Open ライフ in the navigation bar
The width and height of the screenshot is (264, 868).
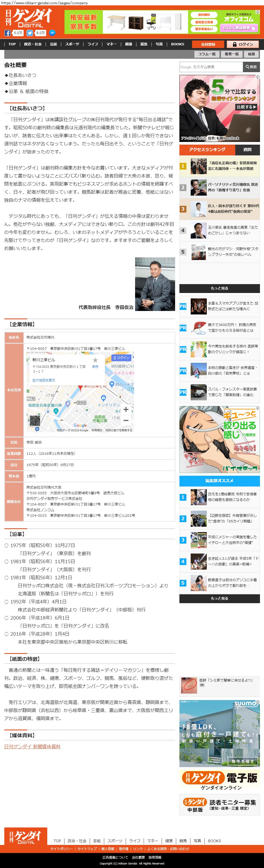coord(93,44)
